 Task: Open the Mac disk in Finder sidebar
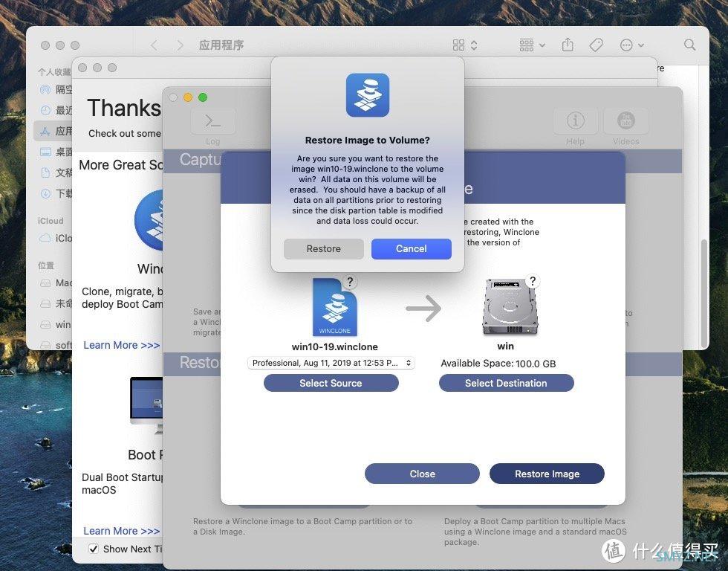(x=56, y=283)
